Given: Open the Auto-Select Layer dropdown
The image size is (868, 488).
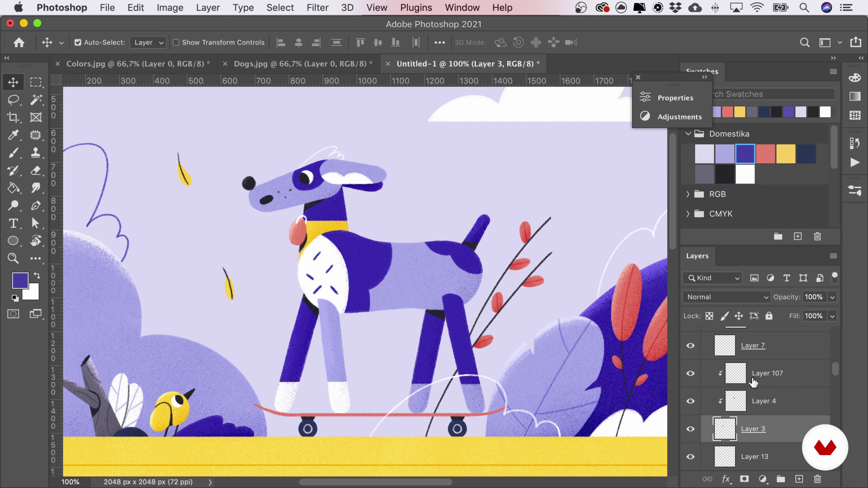Looking at the screenshot, I should [148, 42].
